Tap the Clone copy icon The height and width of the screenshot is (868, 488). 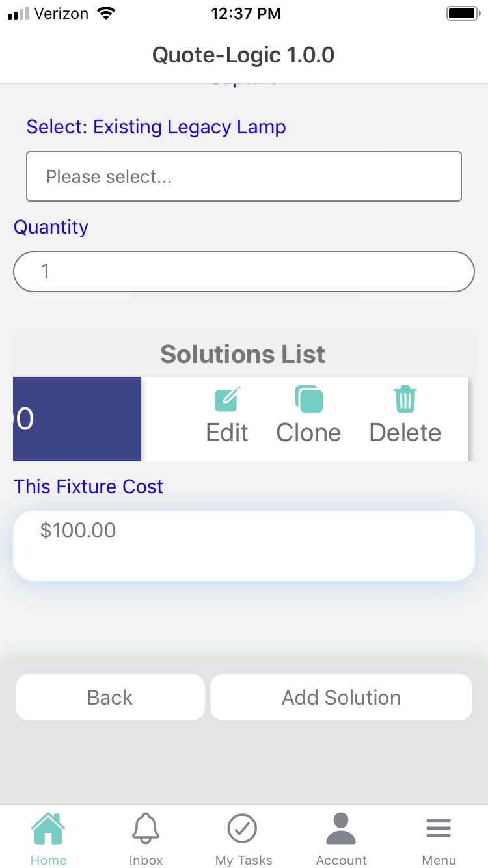coord(308,399)
